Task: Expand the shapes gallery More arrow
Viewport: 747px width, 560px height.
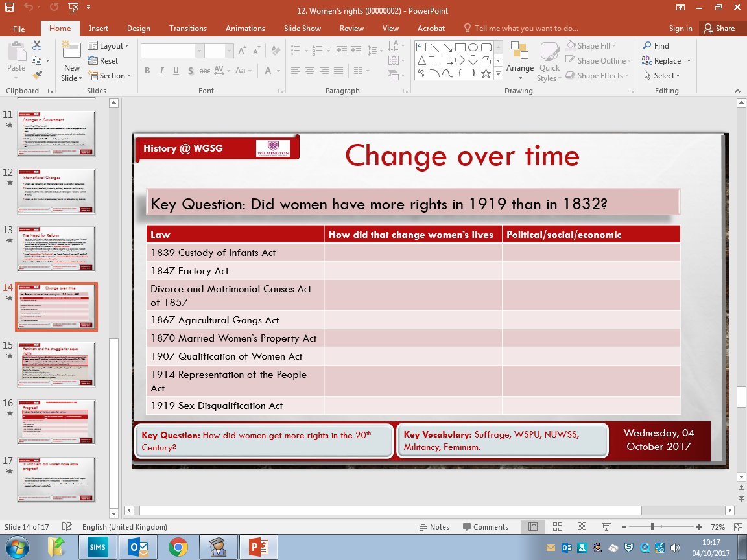Action: pos(498,73)
